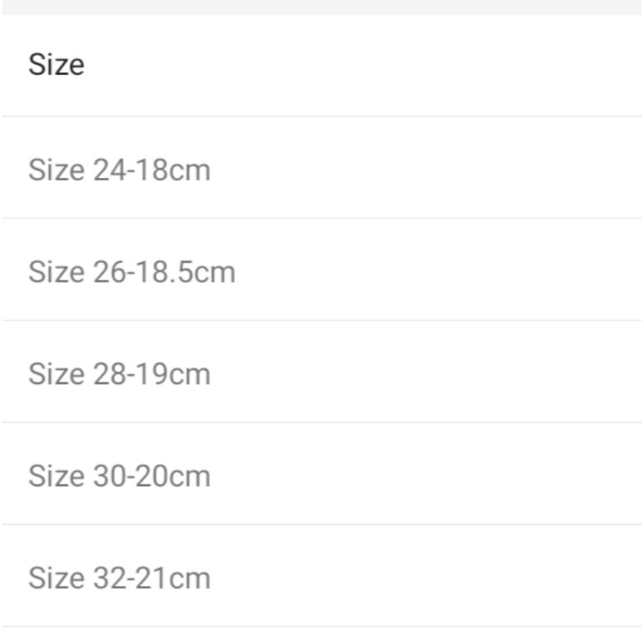Select Size 30-20cm in the list
This screenshot has width=644, height=644.
coord(119,476)
